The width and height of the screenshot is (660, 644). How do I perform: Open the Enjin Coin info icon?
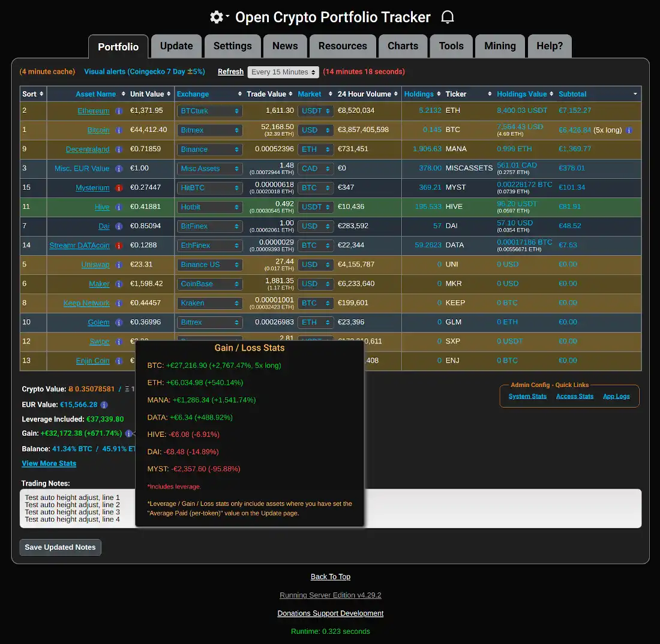pyautogui.click(x=119, y=361)
